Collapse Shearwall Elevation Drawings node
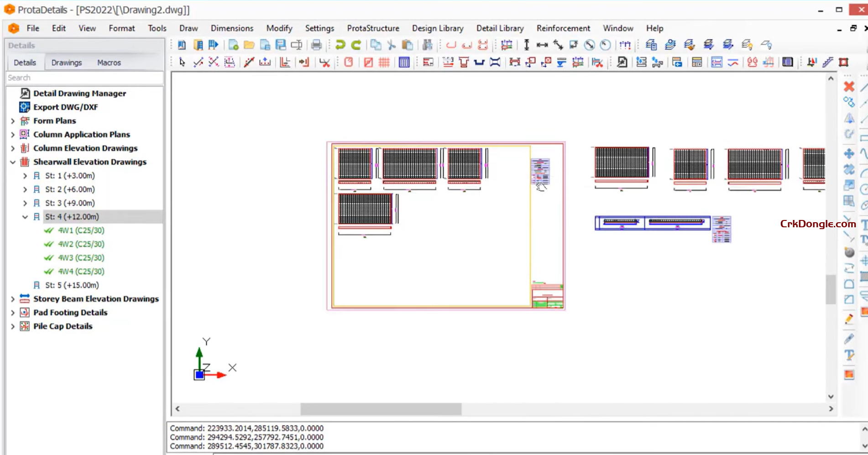 click(13, 162)
